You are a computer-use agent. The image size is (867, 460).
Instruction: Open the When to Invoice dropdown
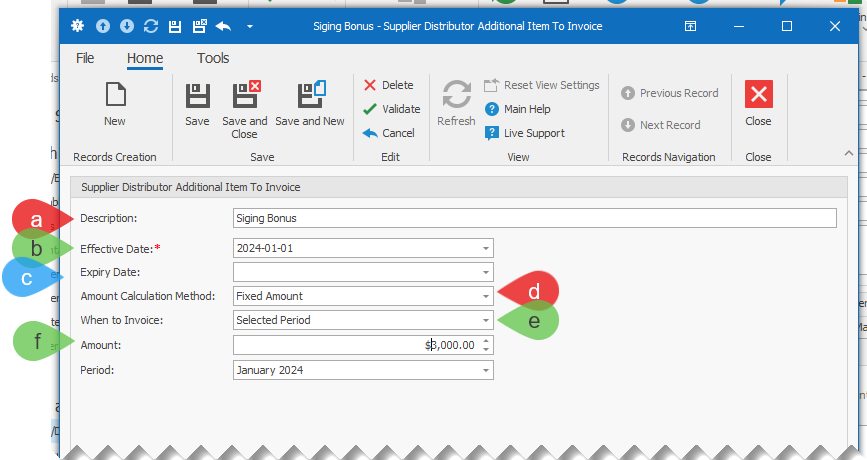486,320
